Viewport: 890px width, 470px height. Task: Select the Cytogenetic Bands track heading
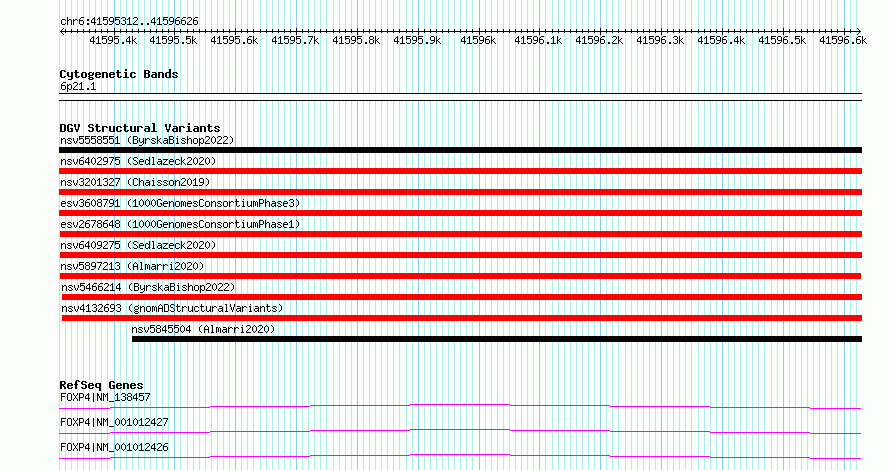[x=119, y=74]
